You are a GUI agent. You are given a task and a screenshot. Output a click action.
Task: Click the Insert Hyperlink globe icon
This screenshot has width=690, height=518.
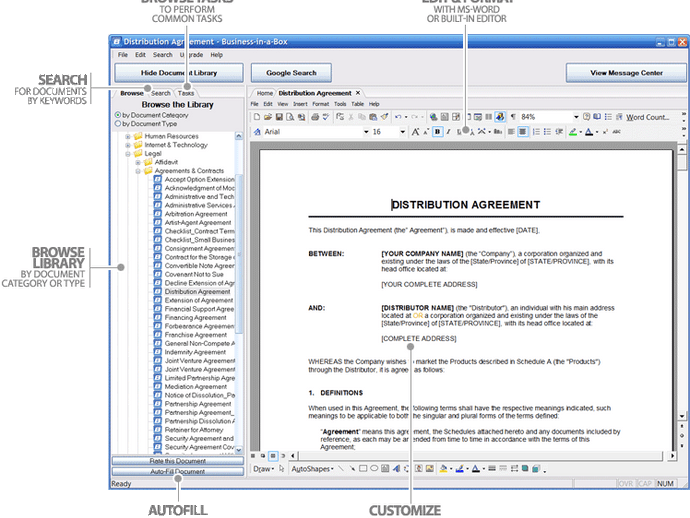tap(433, 117)
